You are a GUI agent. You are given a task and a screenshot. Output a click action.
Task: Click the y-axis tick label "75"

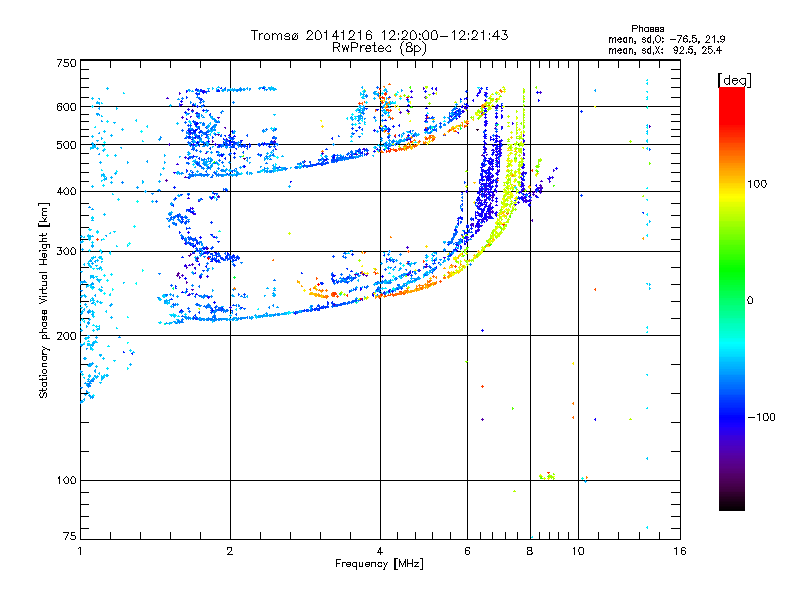70,536
